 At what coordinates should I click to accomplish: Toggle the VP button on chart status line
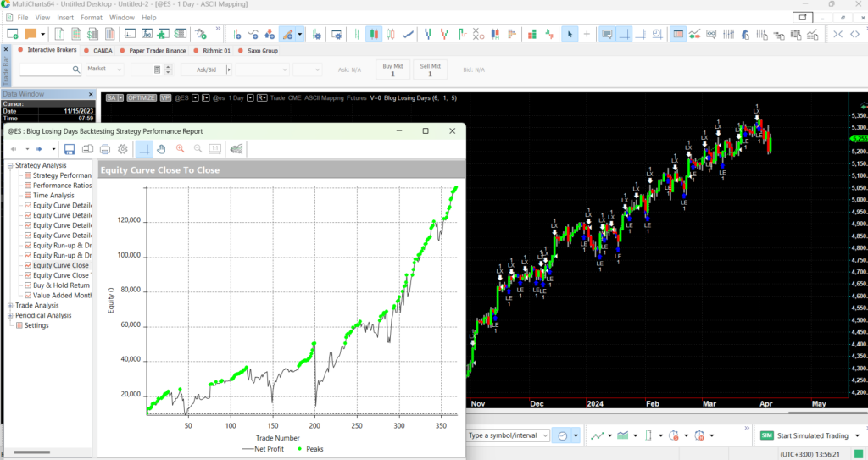165,98
